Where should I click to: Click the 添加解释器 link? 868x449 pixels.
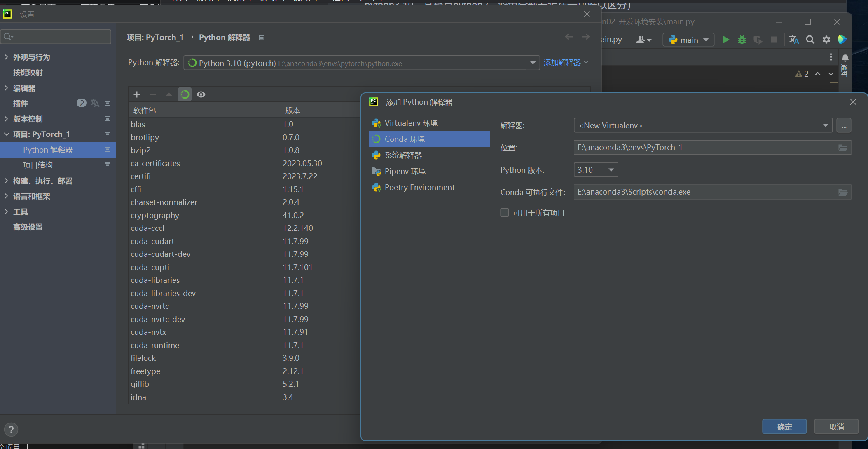[x=562, y=63]
